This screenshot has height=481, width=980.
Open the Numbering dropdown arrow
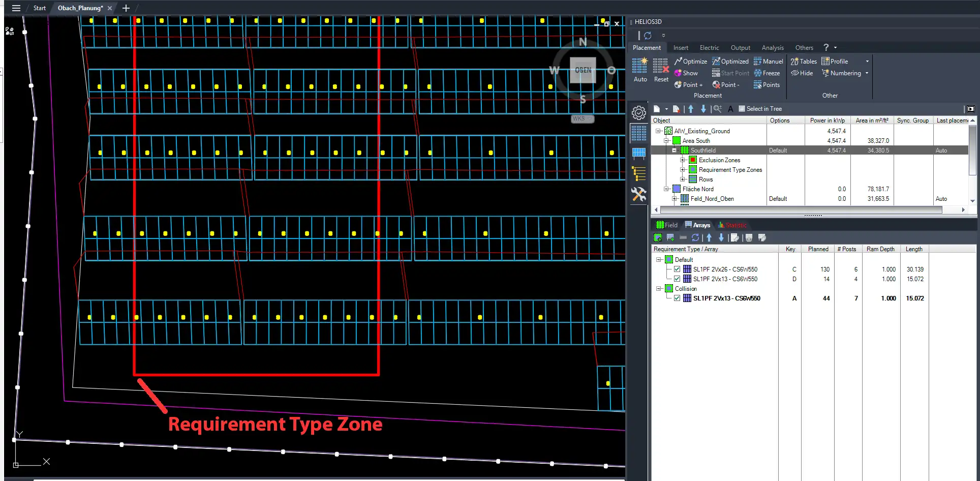click(867, 73)
